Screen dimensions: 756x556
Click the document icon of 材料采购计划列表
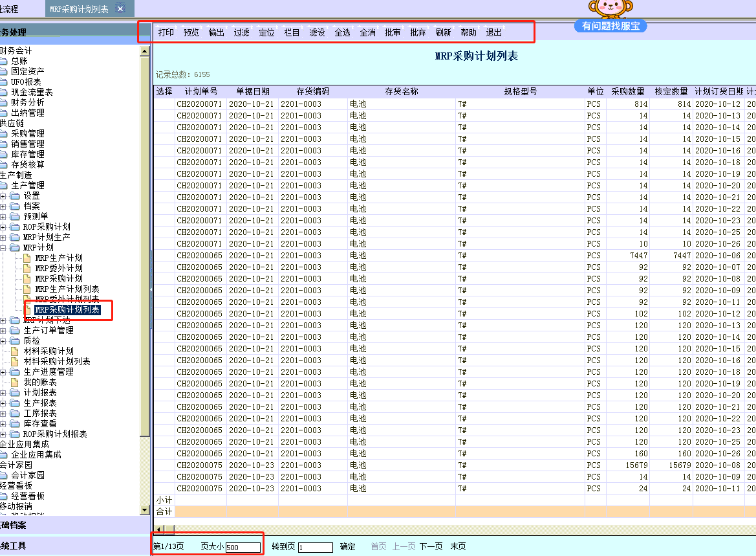15,361
